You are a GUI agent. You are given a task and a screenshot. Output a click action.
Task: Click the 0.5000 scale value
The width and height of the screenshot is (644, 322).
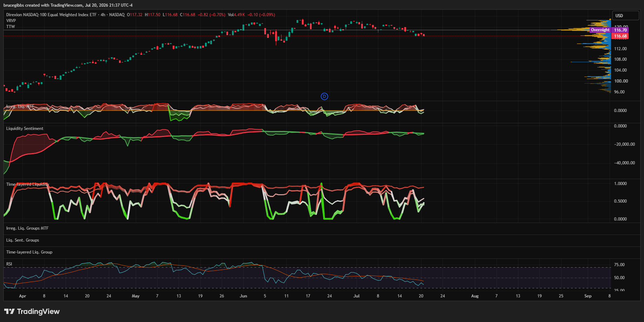620,201
